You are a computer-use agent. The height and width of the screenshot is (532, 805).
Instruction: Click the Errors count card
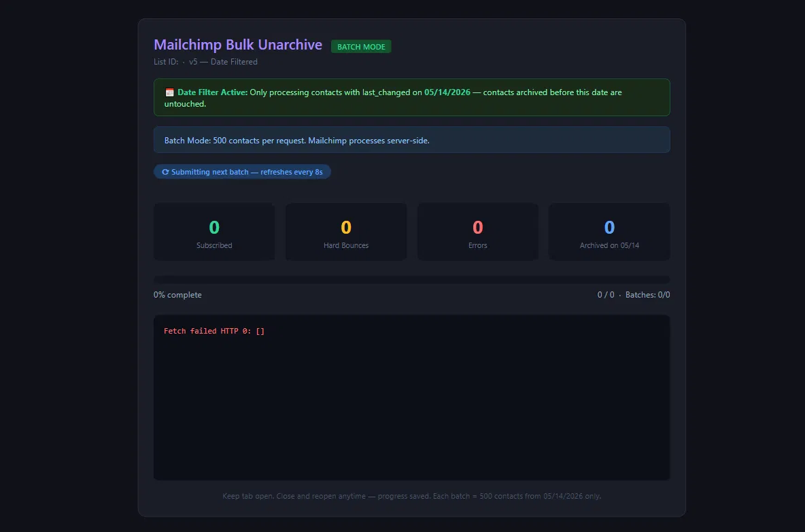tap(477, 232)
